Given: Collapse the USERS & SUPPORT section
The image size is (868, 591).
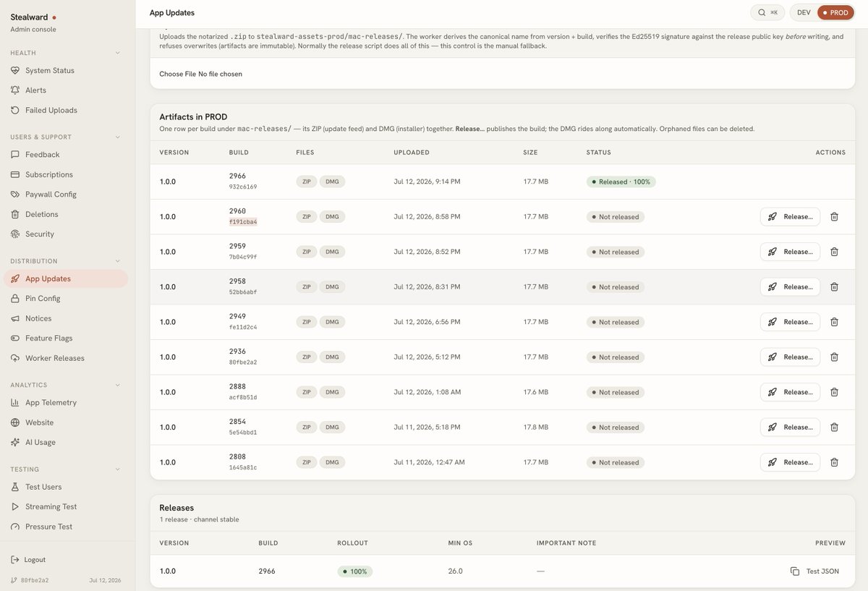Looking at the screenshot, I should click(118, 137).
